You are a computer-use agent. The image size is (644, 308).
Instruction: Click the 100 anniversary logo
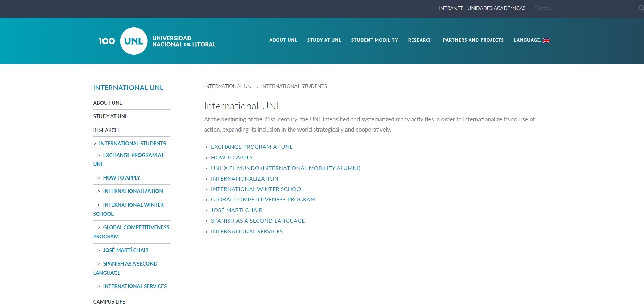click(107, 41)
